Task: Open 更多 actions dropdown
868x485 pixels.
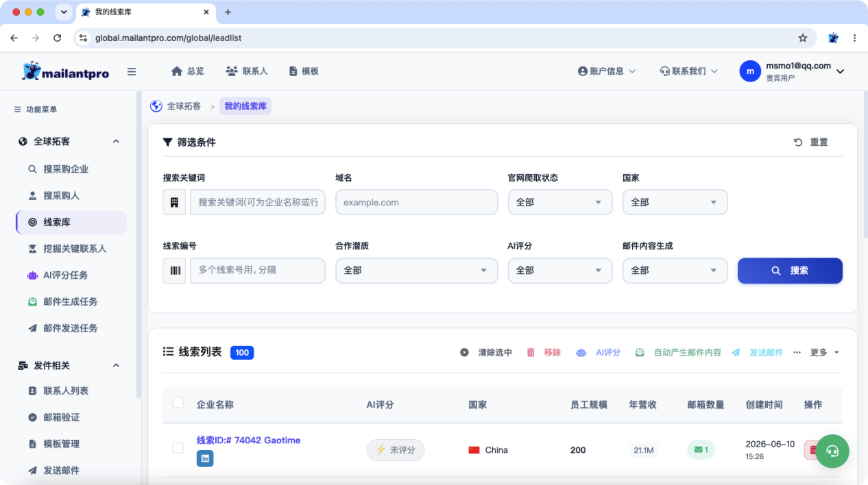Action: pos(816,353)
